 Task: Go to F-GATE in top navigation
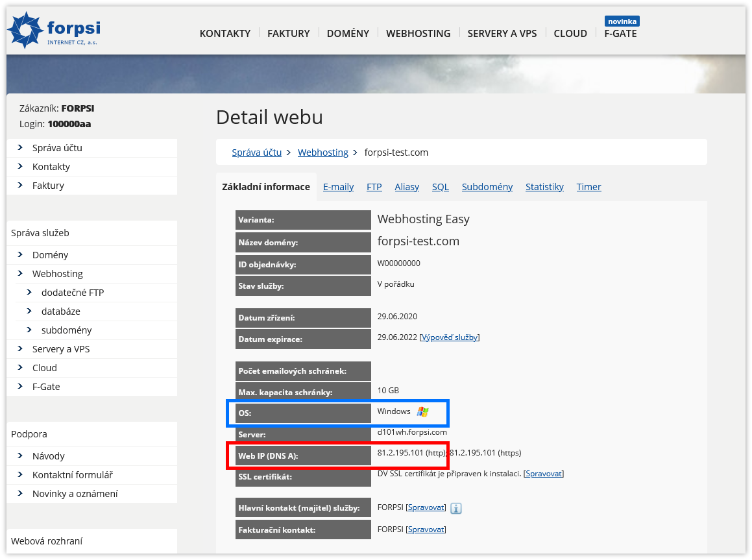620,34
